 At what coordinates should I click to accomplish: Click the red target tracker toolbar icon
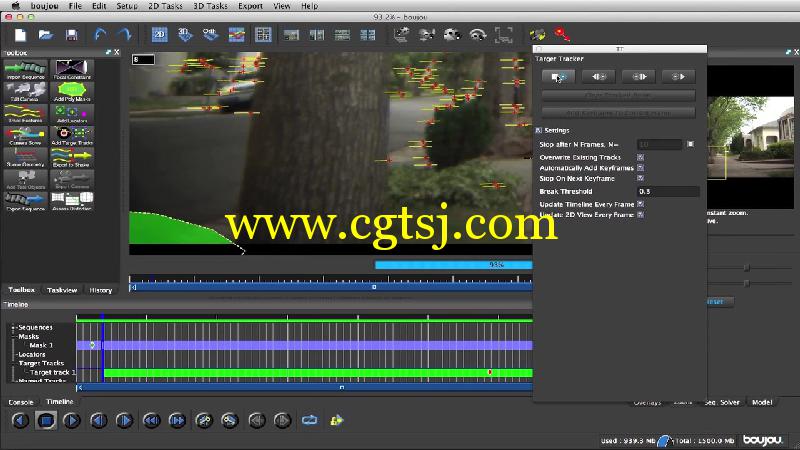pos(562,34)
